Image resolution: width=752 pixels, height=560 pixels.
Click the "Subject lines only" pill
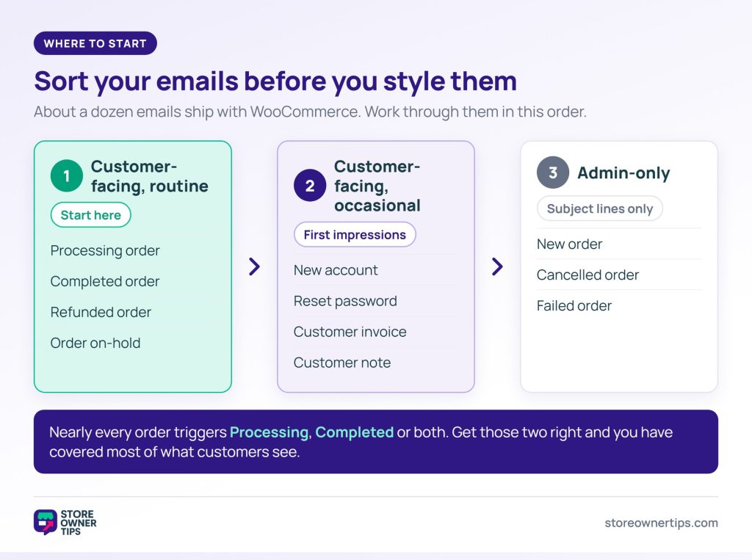(600, 208)
